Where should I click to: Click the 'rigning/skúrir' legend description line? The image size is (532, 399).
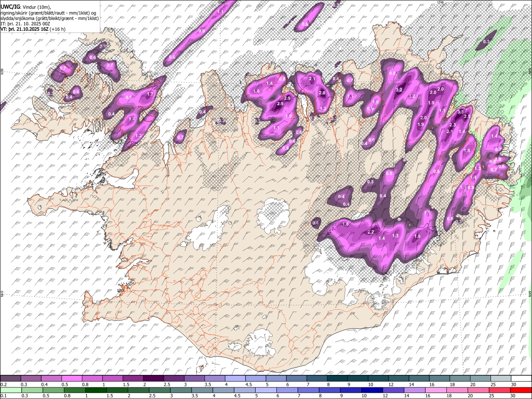click(x=48, y=13)
